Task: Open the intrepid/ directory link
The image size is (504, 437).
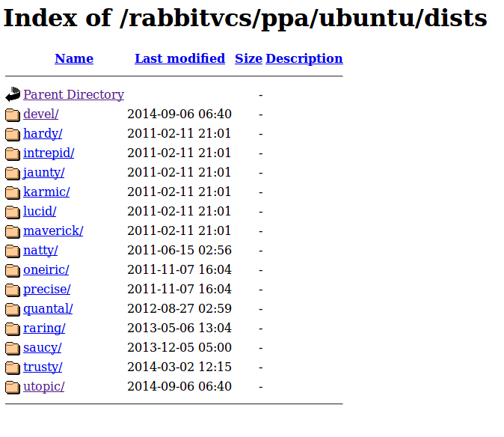Action: coord(49,153)
